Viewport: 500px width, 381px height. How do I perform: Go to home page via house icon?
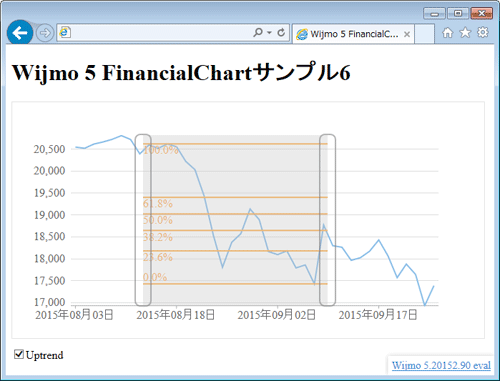coord(447,33)
